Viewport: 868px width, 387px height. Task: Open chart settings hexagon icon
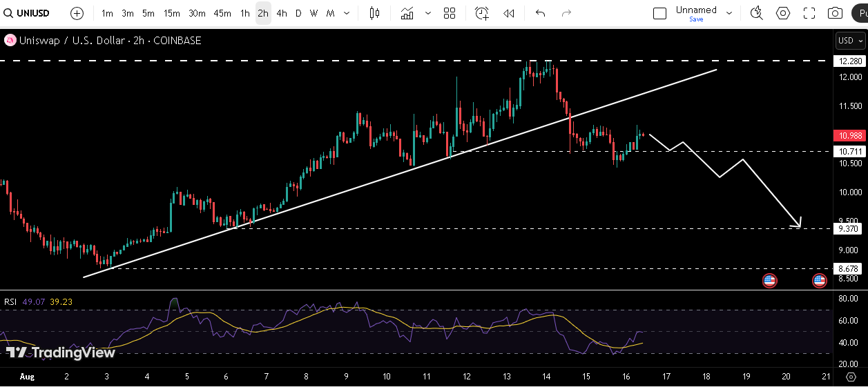(783, 13)
